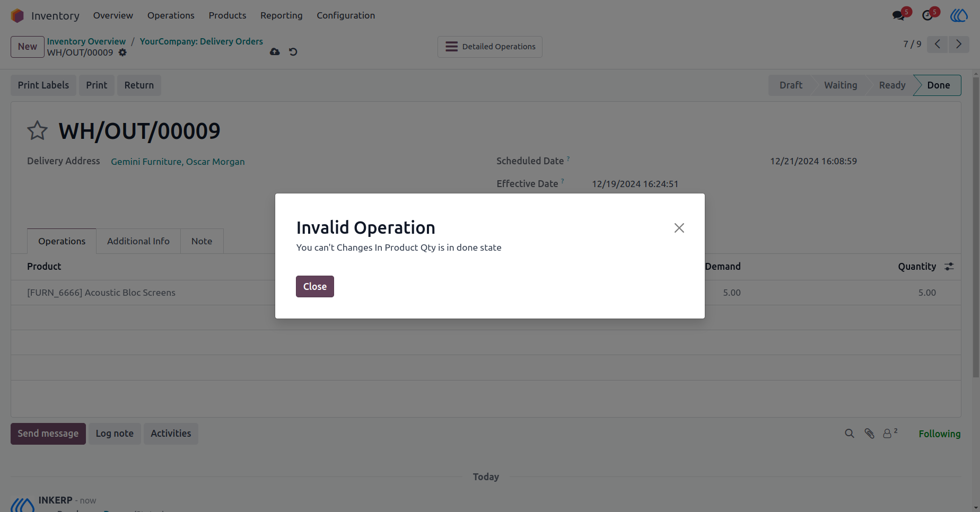The image size is (980, 512).
Task: Click Log note button
Action: coord(115,434)
